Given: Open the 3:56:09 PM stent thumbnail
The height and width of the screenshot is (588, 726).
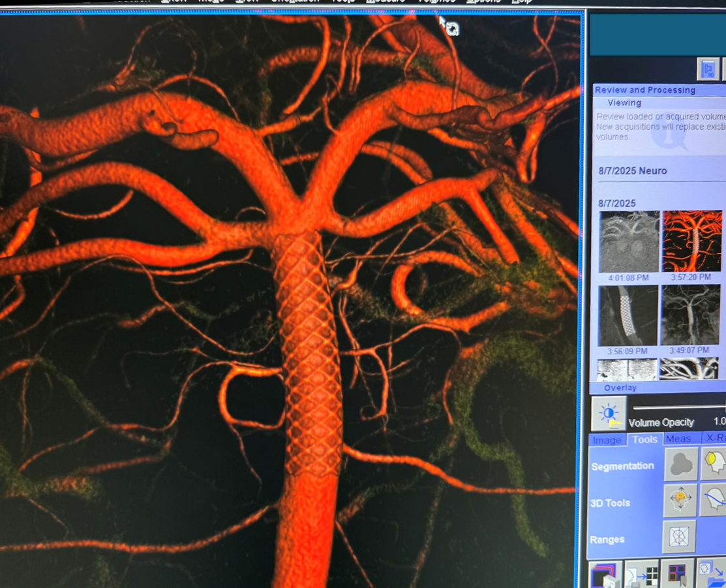Looking at the screenshot, I should (628, 316).
